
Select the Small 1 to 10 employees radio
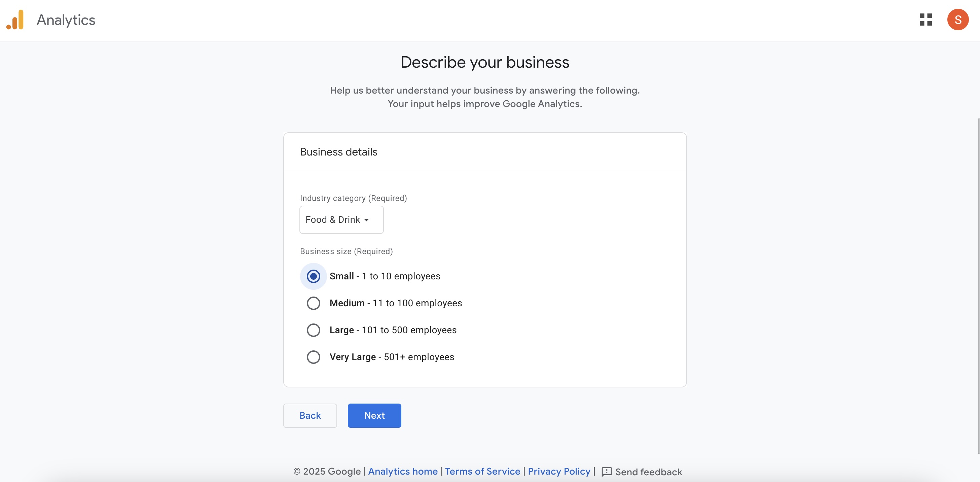pos(313,276)
